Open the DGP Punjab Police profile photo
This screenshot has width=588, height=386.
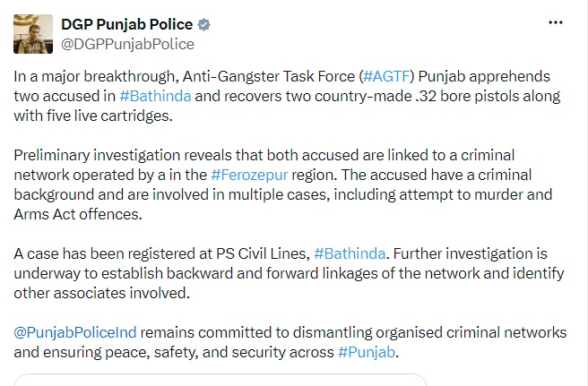(33, 34)
